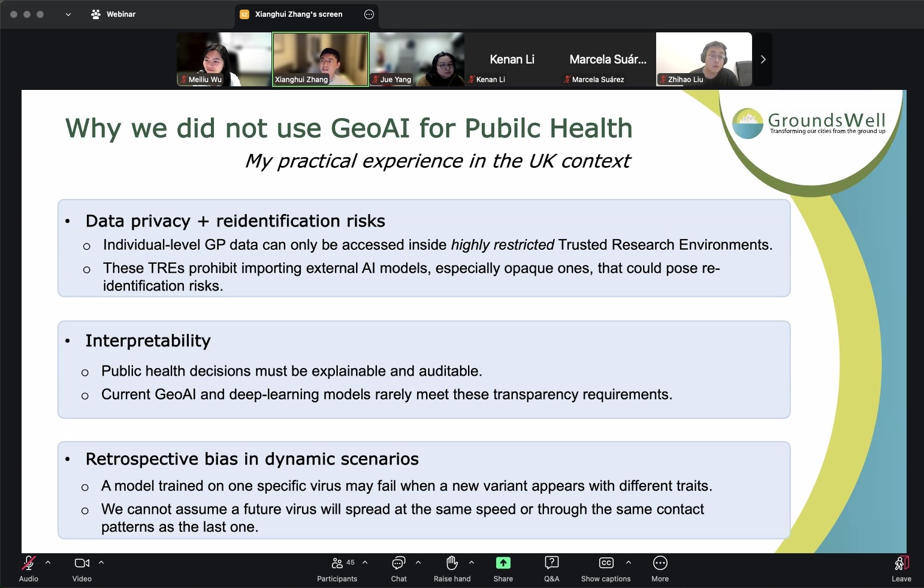924x588 pixels.
Task: Select Zhihao Liu's video thumbnail
Action: coord(703,59)
